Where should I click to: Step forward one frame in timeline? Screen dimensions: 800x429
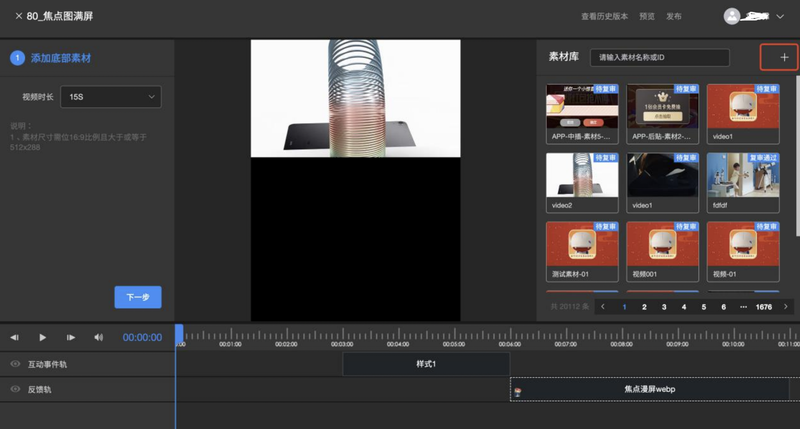pos(70,337)
